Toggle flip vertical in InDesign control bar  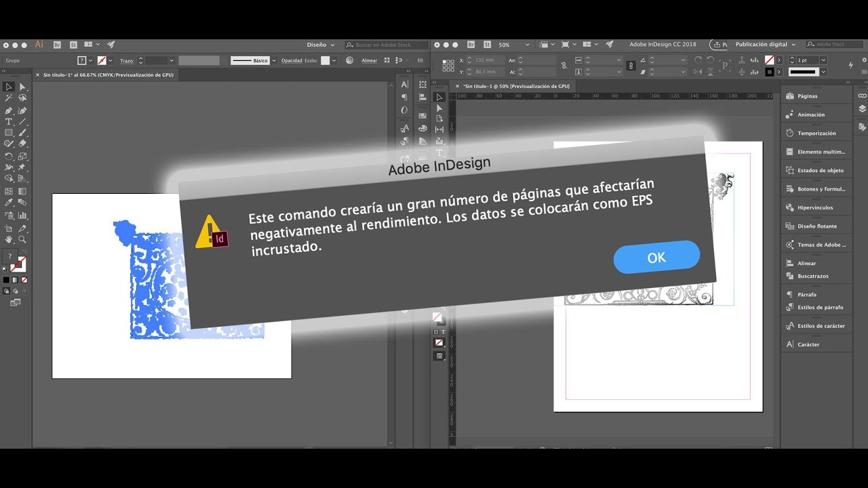(710, 71)
